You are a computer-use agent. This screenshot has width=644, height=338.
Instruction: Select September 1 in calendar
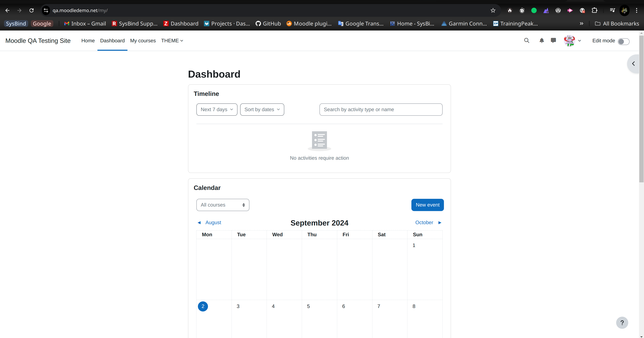pyautogui.click(x=414, y=245)
